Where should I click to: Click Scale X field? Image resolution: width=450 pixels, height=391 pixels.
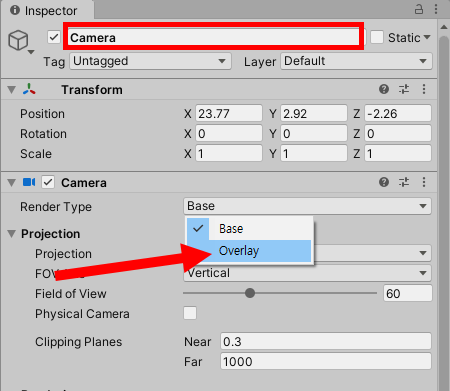229,154
